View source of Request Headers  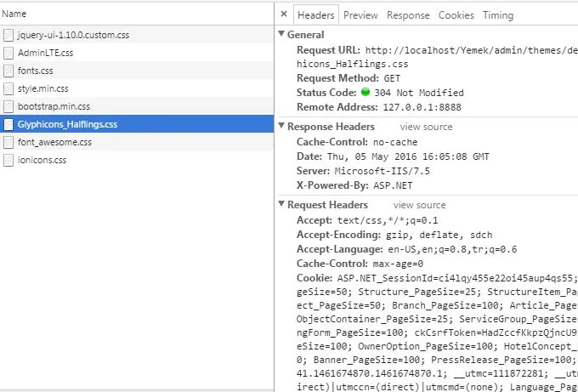(x=419, y=205)
